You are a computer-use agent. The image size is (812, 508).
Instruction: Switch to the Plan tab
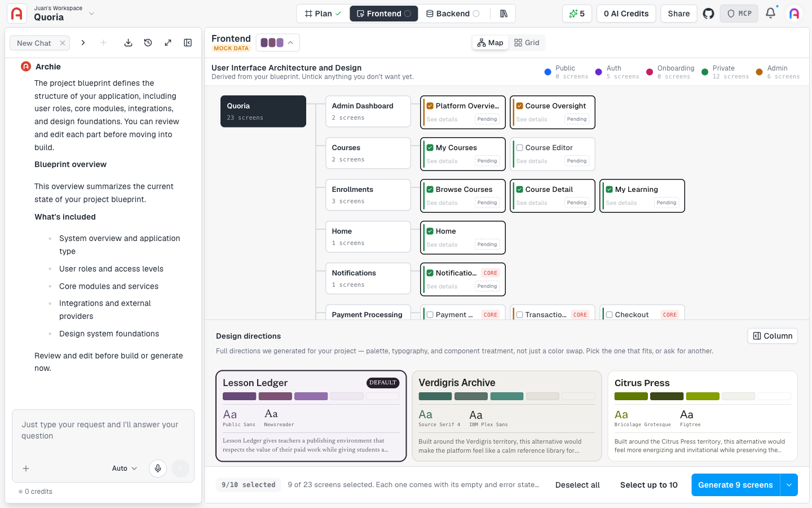[323, 14]
